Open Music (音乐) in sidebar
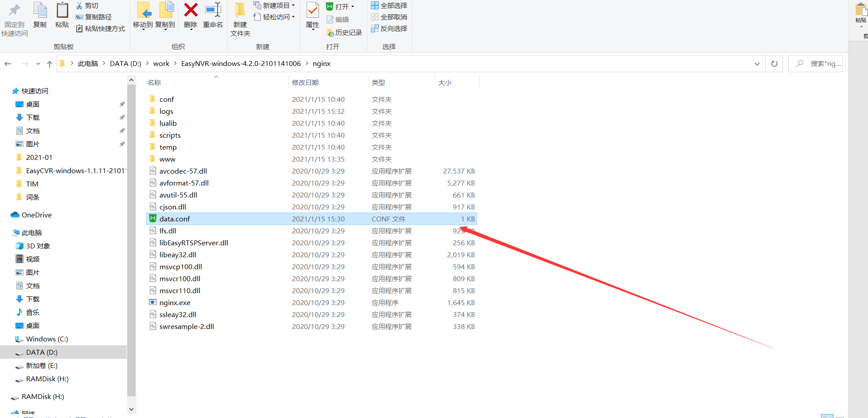This screenshot has width=868, height=418. (32, 312)
